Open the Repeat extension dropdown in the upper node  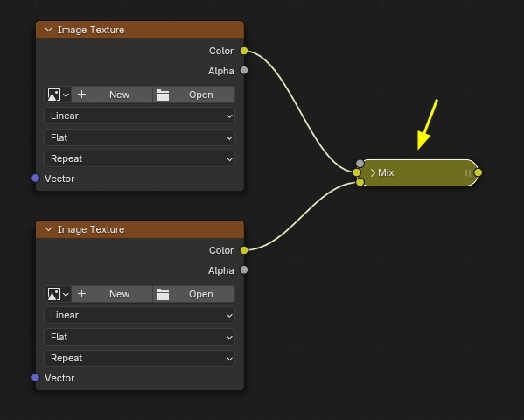pos(139,158)
